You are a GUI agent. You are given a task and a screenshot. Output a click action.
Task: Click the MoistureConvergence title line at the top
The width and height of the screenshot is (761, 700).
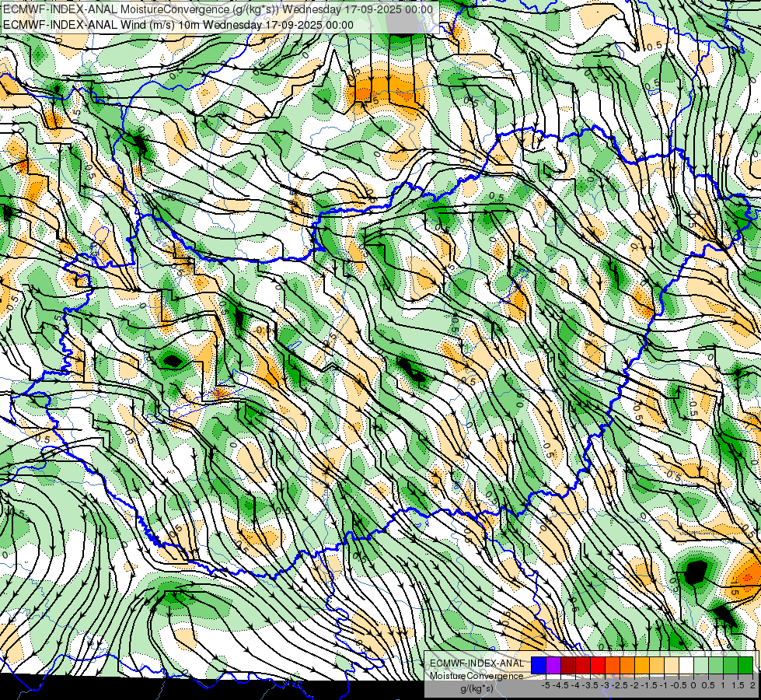click(x=217, y=9)
